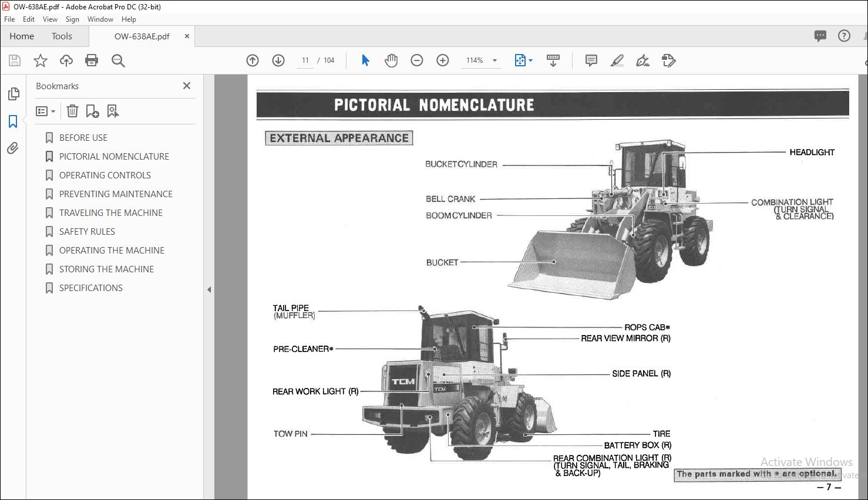Viewport: 868px width, 500px height.
Task: Click the scrolling mode keyboard icon
Action: tap(553, 60)
